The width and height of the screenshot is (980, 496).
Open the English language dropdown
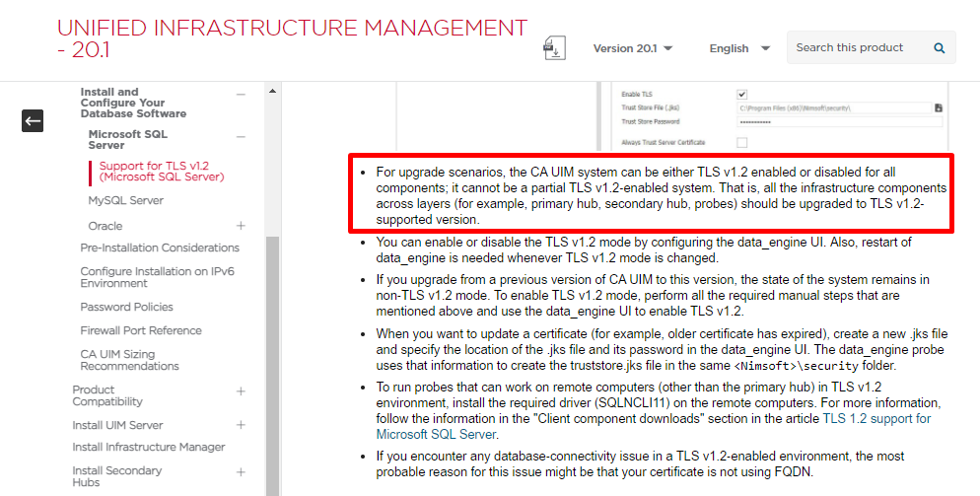[x=739, y=48]
